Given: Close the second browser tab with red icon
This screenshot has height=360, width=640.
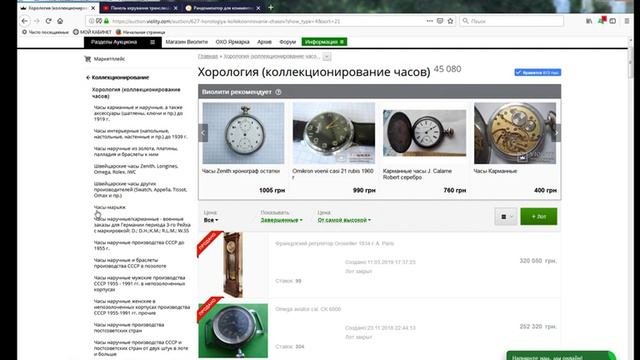Looking at the screenshot, I should pos(176,8).
